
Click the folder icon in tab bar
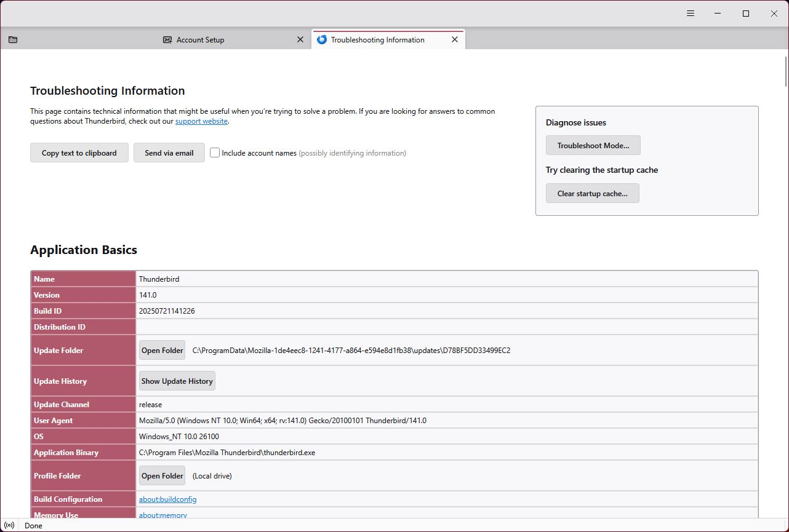(x=13, y=40)
